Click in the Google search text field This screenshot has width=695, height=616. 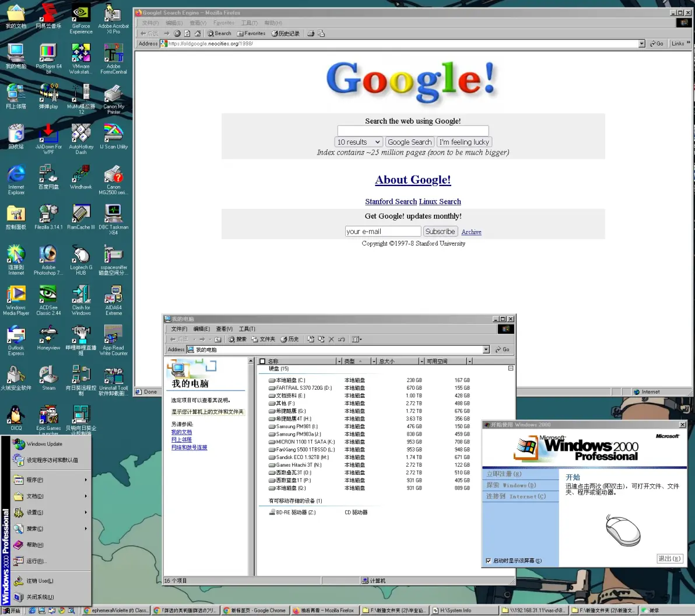(x=413, y=131)
